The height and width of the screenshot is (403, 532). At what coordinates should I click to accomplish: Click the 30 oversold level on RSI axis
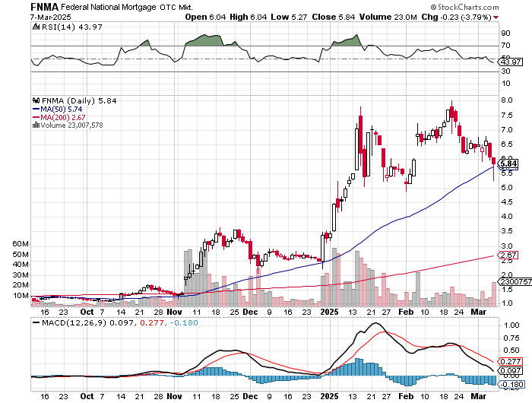506,71
